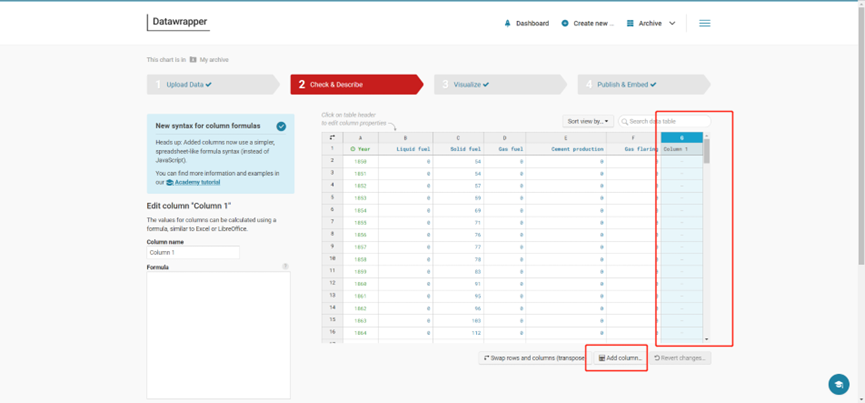Click the table scrollbar thumb
The width and height of the screenshot is (865, 403).
707,151
